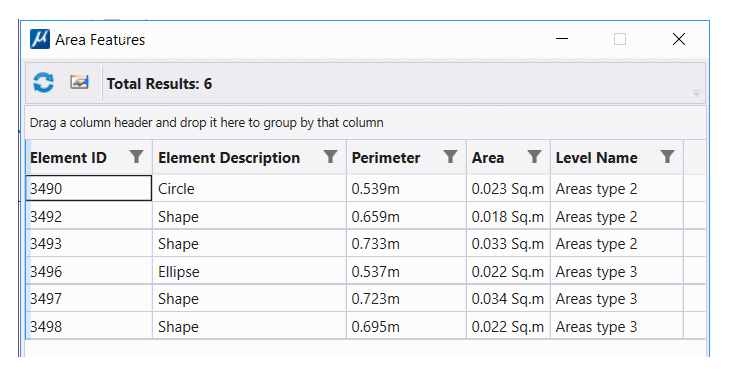Open the Level Name column filter

click(x=668, y=157)
